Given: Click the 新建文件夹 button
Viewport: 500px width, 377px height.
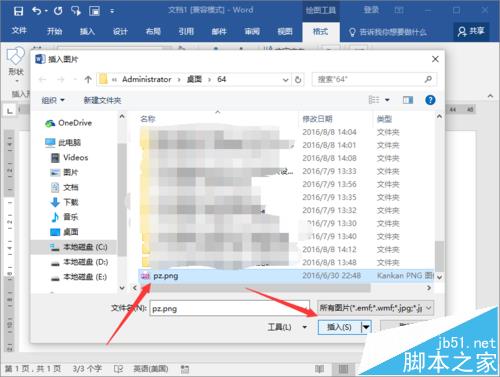Looking at the screenshot, I should pyautogui.click(x=102, y=100).
